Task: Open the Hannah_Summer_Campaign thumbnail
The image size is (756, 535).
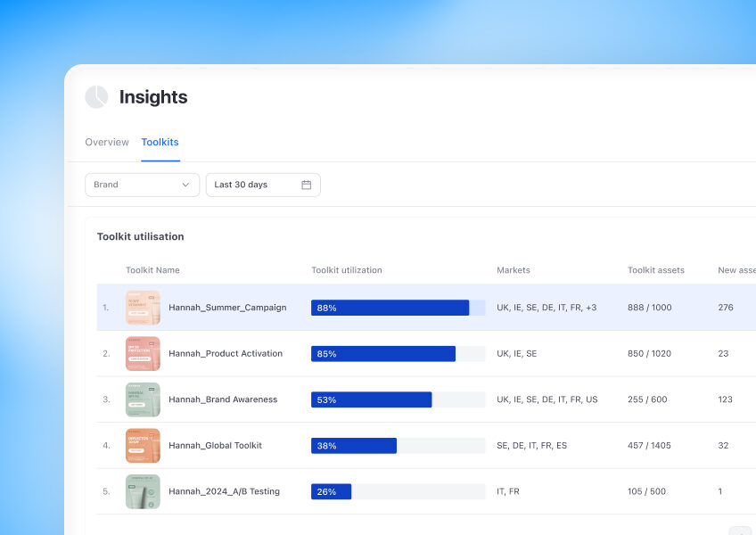Action: (143, 308)
